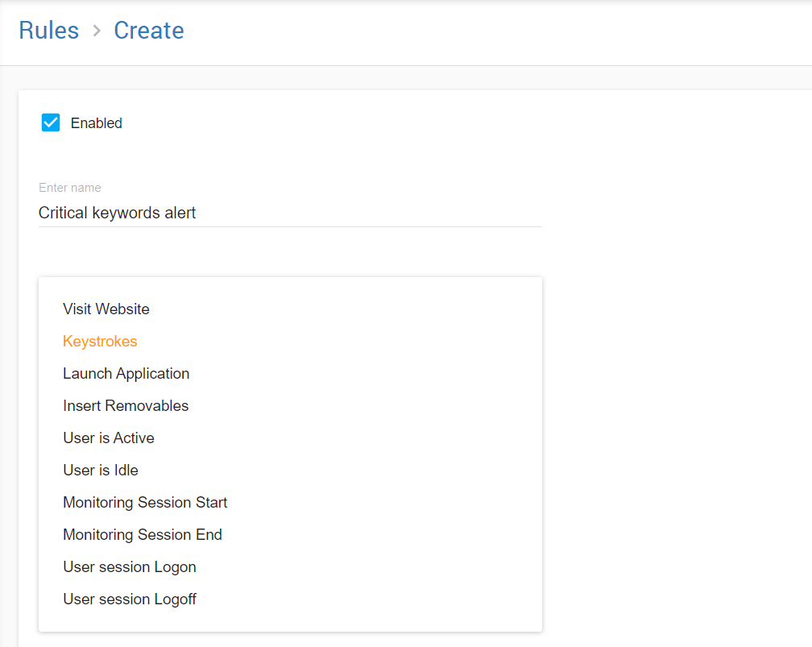
Task: Choose User is Active option
Action: tap(109, 438)
